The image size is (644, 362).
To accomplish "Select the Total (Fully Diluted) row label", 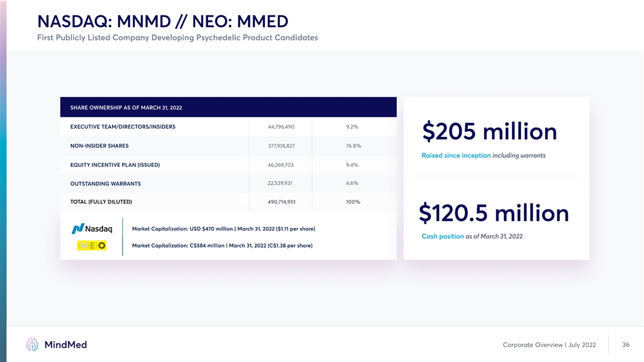I will (x=101, y=202).
